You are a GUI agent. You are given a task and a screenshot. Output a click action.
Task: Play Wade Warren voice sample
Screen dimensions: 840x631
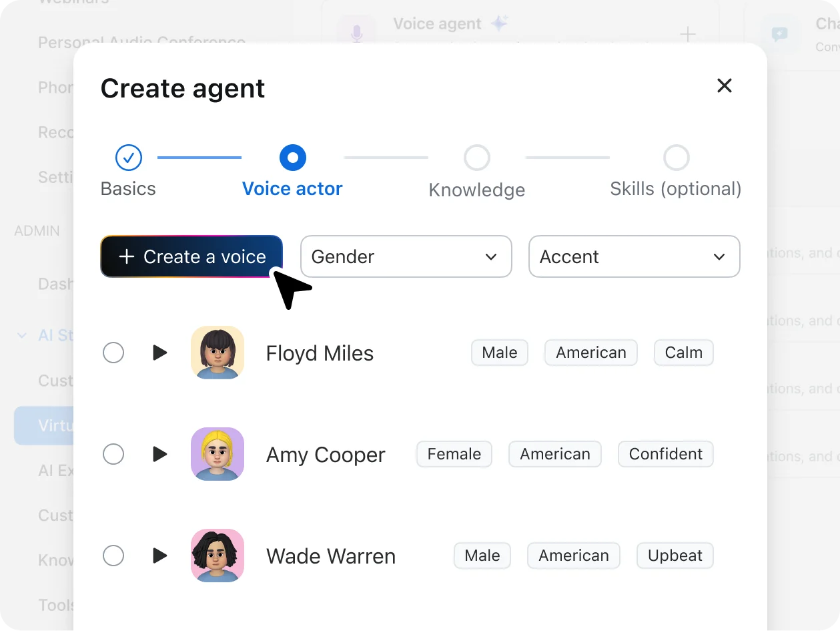click(159, 556)
